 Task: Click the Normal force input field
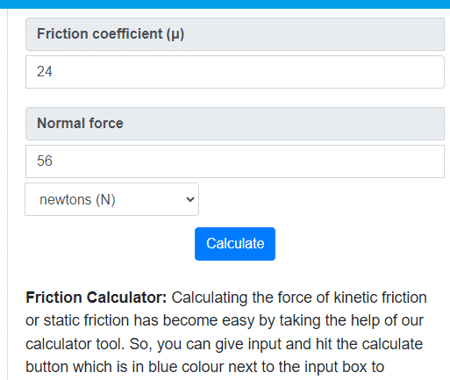(235, 161)
